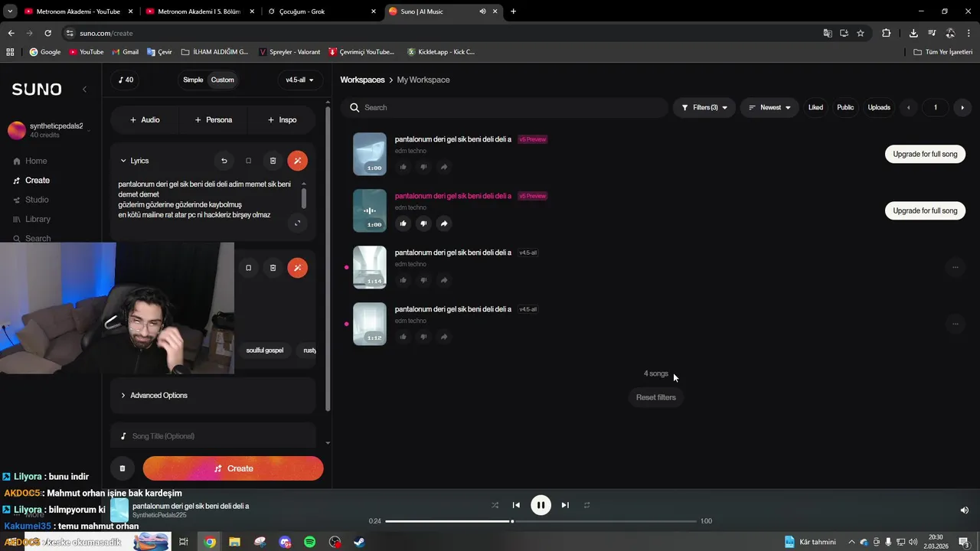This screenshot has height=551, width=980.
Task: Switch to Simple creation mode
Action: pos(193,80)
